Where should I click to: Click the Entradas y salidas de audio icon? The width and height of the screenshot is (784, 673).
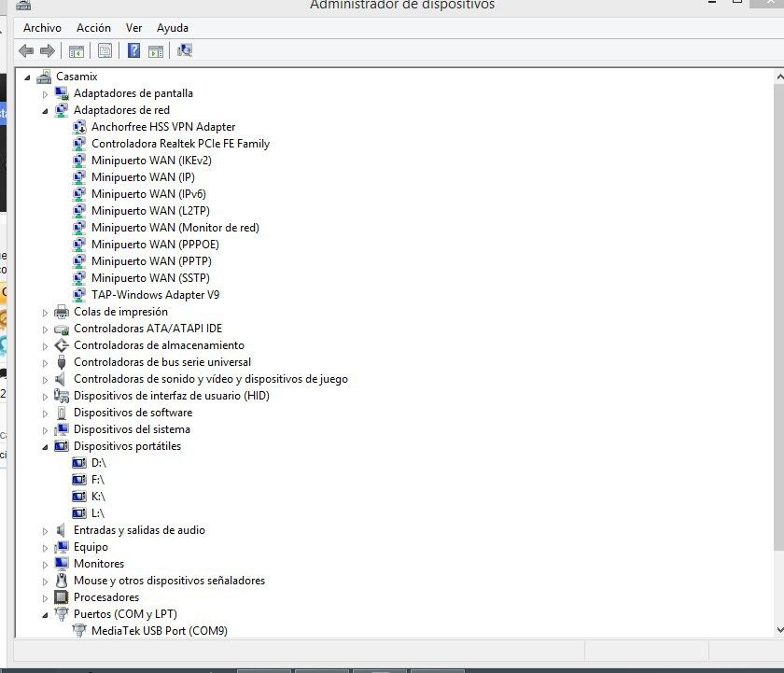point(60,530)
